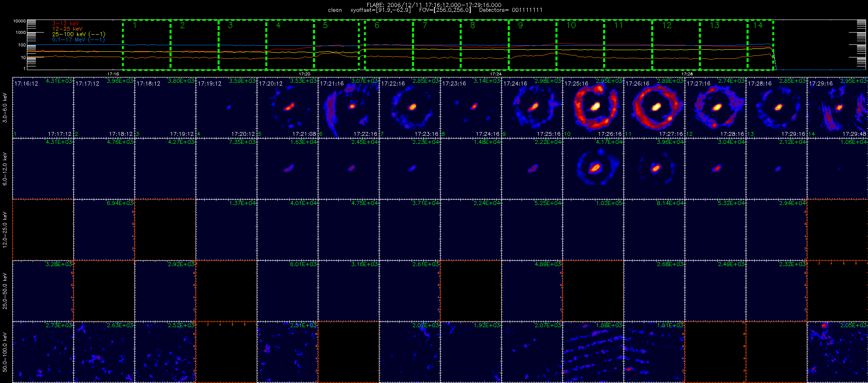The image size is (868, 383).
Task: Click the 4.89E+03 peak value label
Action: (x=548, y=264)
